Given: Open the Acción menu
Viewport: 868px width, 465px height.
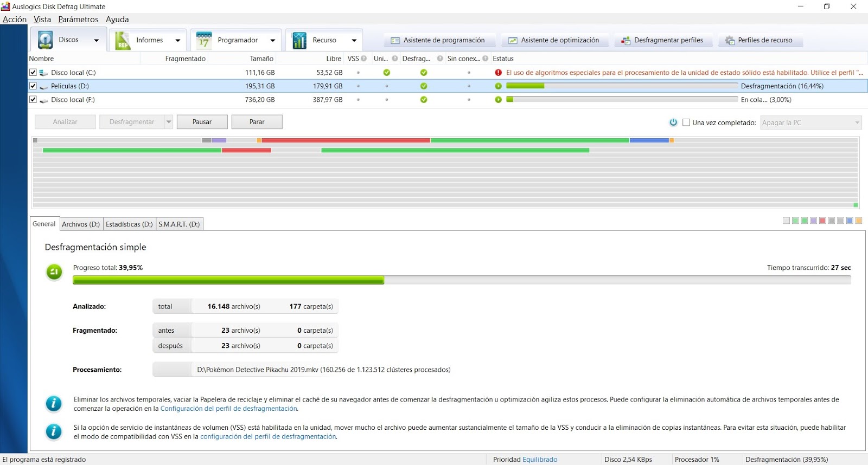Looking at the screenshot, I should click(x=15, y=20).
